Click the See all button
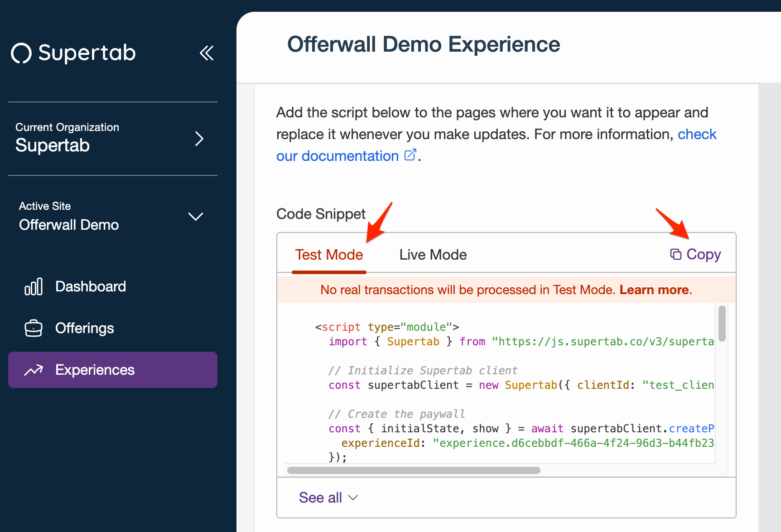The width and height of the screenshot is (781, 532). point(328,498)
